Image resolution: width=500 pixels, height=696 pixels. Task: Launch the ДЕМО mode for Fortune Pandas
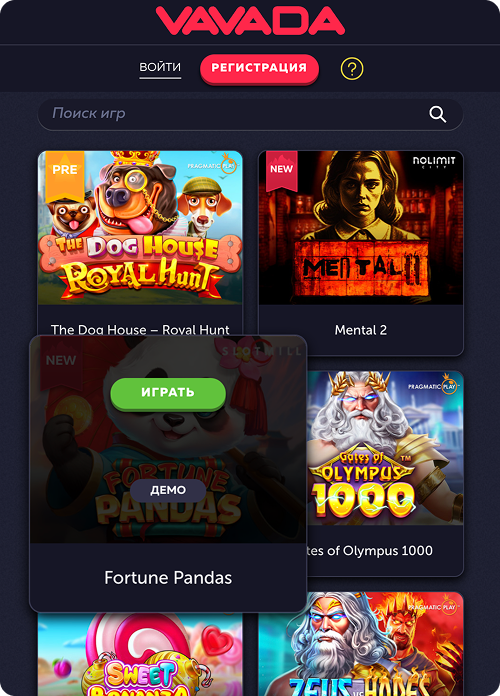pos(168,490)
